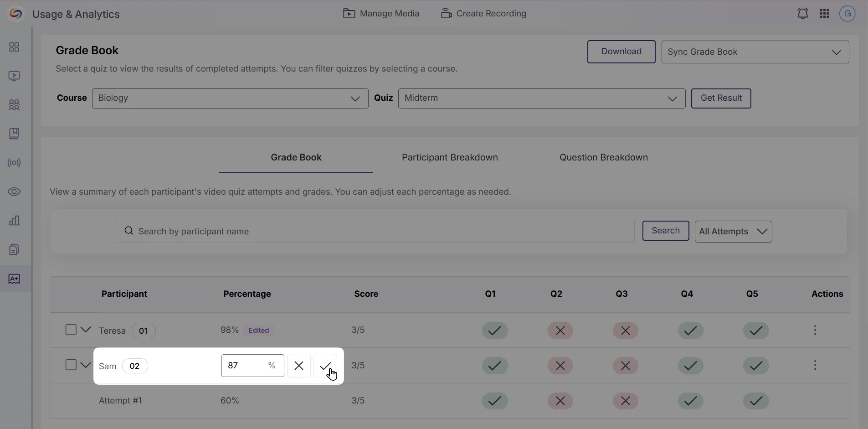Open the dashboard grid icon in the sidebar

[x=14, y=47]
